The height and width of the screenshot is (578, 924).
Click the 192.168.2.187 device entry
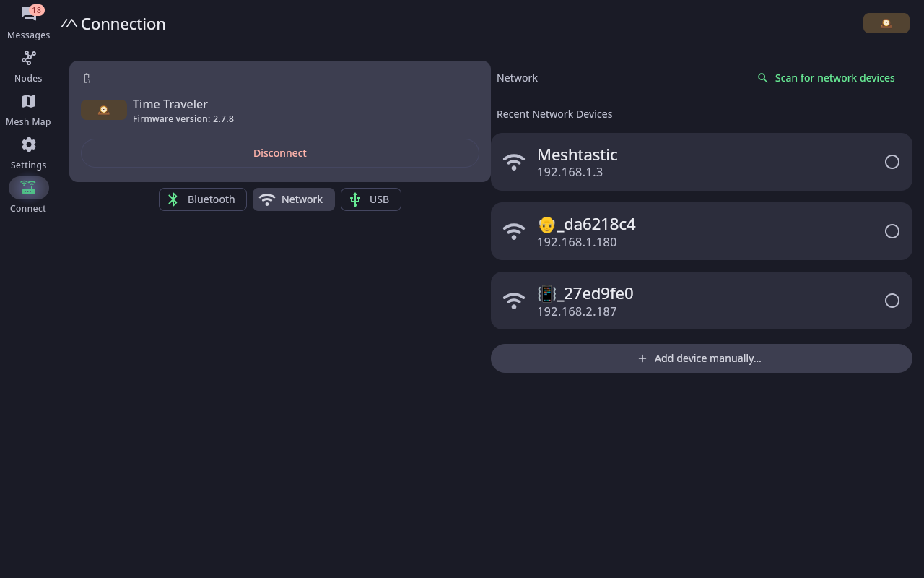pyautogui.click(x=702, y=301)
